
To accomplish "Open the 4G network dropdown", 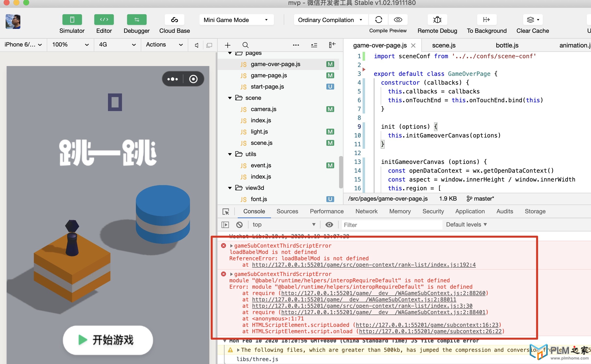I will click(118, 45).
